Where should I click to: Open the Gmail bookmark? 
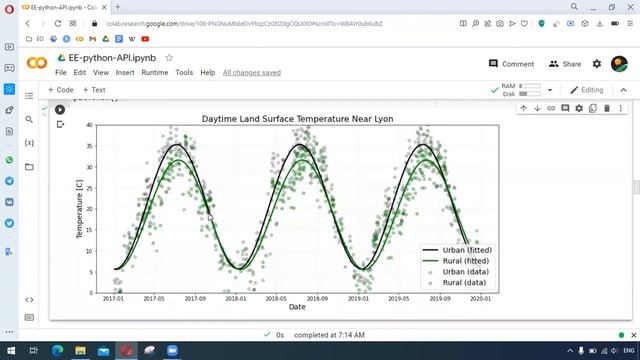pos(93,39)
